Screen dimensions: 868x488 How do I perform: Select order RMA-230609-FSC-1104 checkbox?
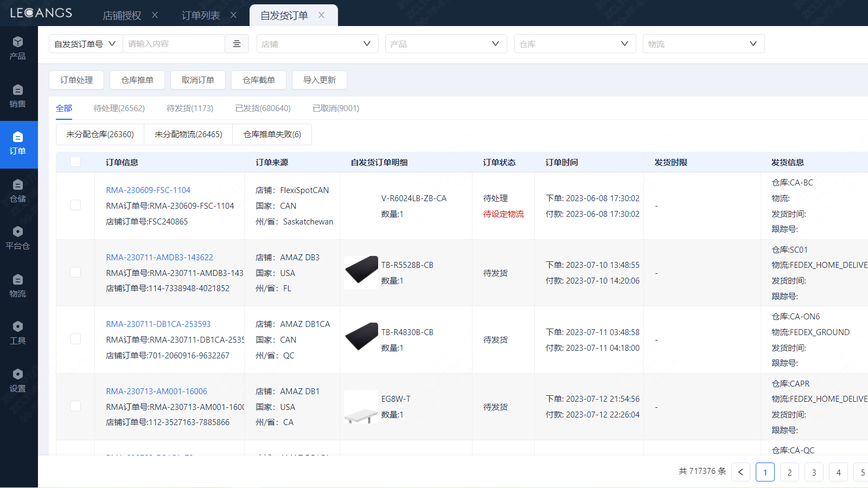pos(75,205)
